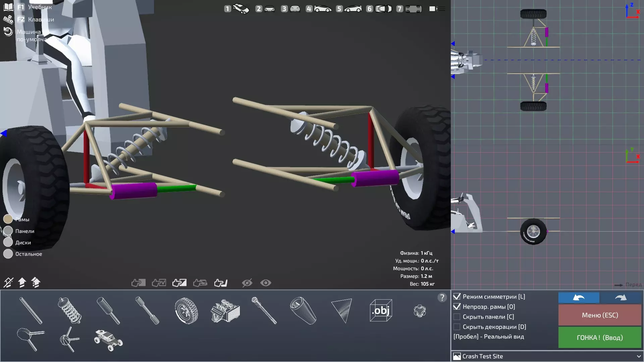
Task: Click the Рамы color swatch
Action: [x=8, y=219]
